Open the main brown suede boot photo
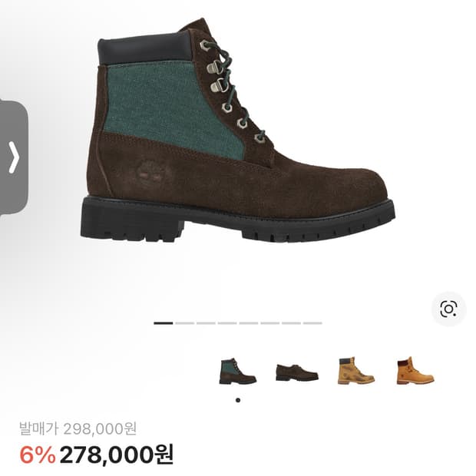Viewport: 476px width, 476px height. pos(238,130)
